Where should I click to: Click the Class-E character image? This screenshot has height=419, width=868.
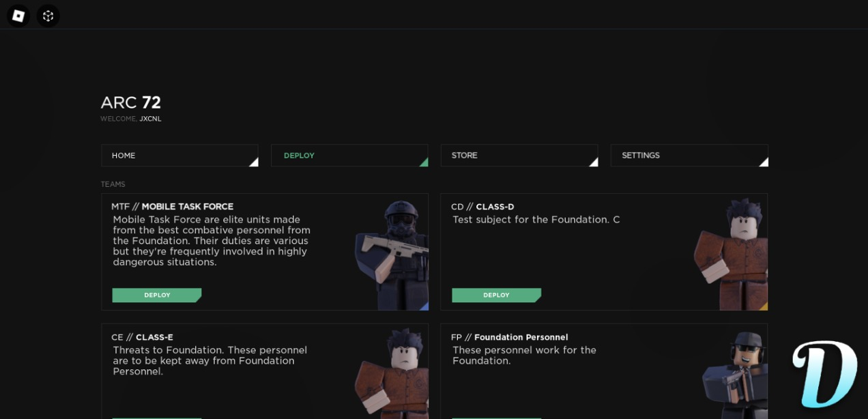[392, 374]
